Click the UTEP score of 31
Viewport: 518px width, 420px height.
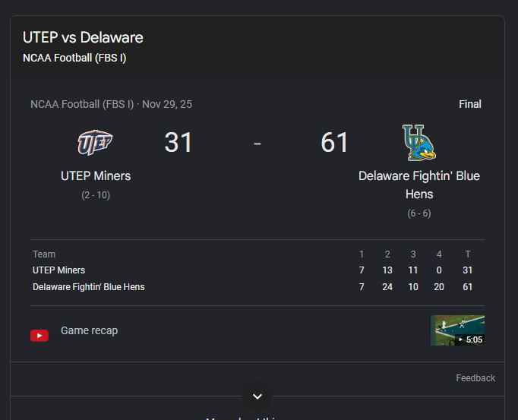178,143
